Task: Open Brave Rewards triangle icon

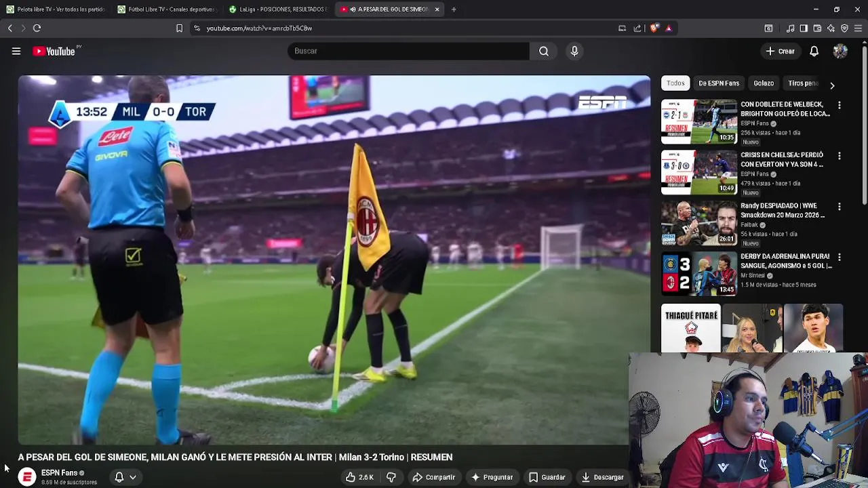Action: click(669, 28)
